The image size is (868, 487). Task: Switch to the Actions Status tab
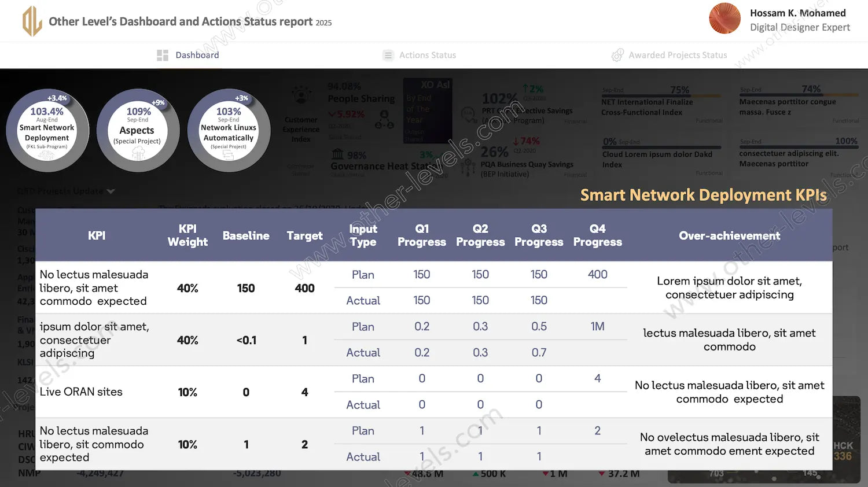coord(427,56)
